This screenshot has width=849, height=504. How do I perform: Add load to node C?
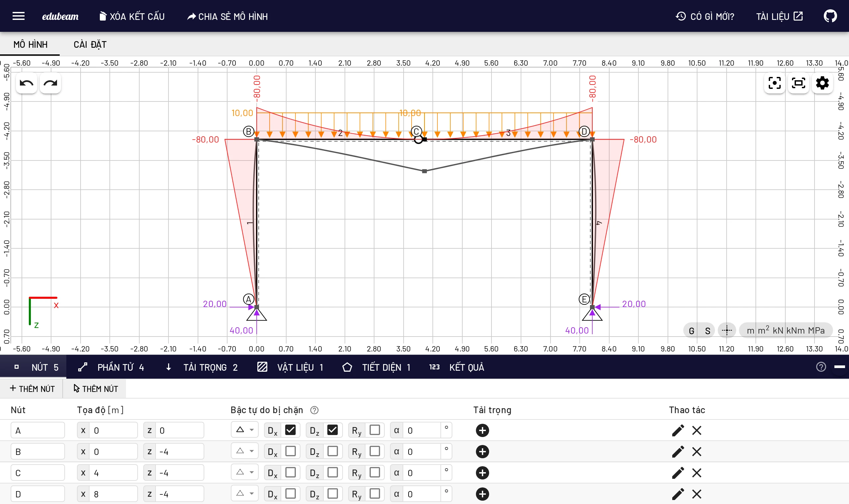(x=482, y=473)
